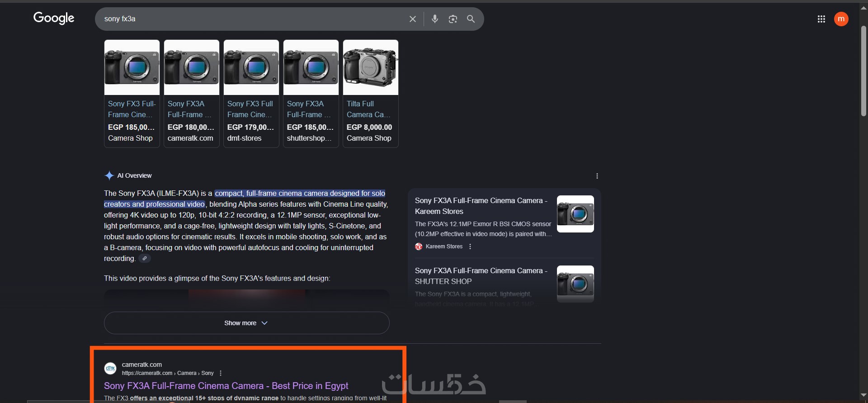Click the AI Overview sparkle icon

(109, 175)
